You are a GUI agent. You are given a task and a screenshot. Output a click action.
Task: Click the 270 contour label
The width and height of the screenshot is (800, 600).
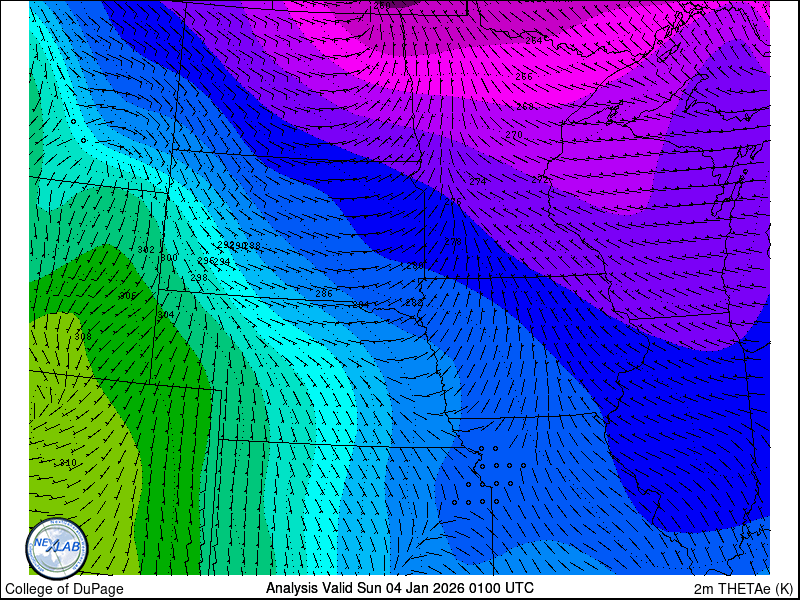coord(514,135)
